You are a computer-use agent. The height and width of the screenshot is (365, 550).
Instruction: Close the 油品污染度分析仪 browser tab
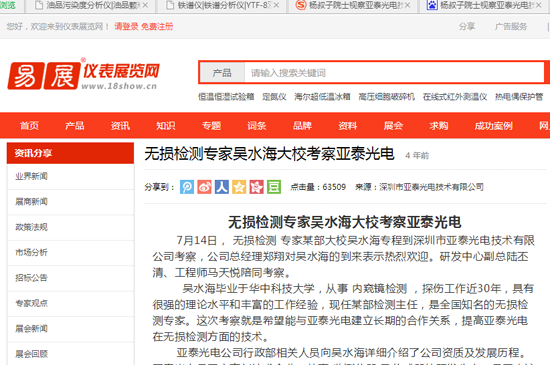pos(145,5)
